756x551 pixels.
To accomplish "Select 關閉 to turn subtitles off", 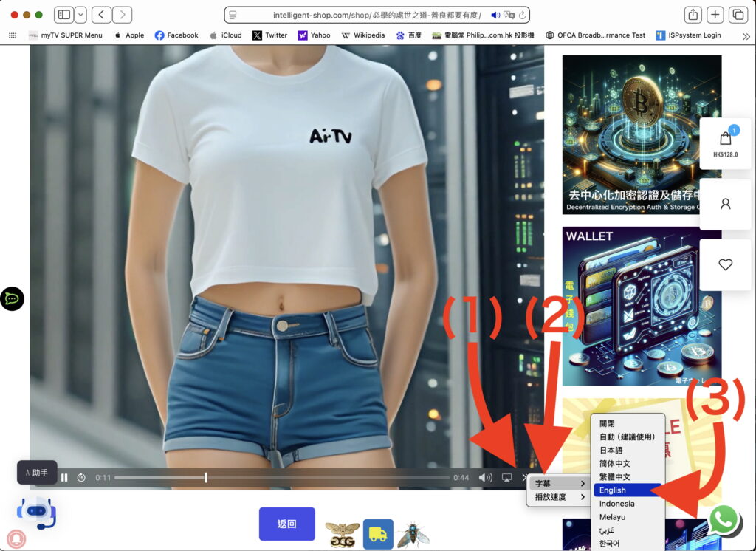I will (x=628, y=424).
